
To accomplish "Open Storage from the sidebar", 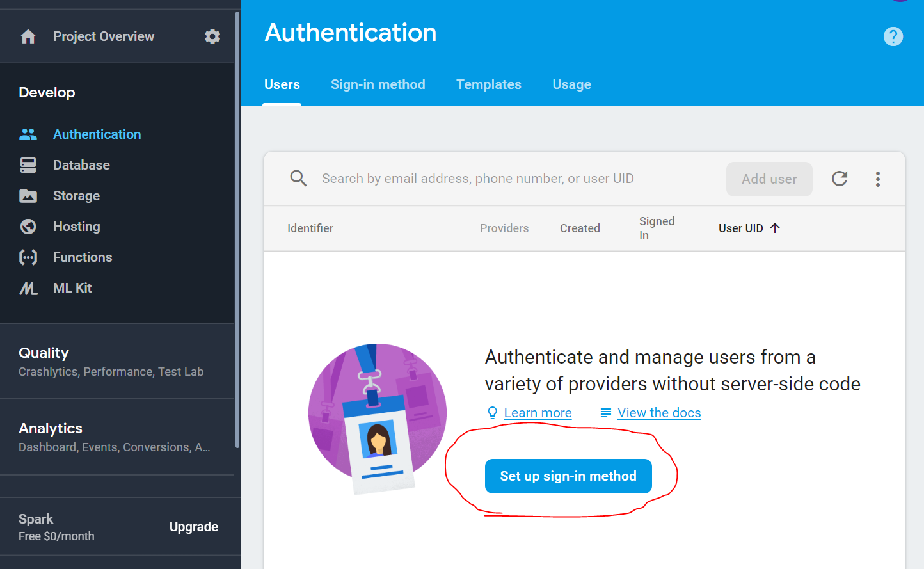I will tap(28, 195).
